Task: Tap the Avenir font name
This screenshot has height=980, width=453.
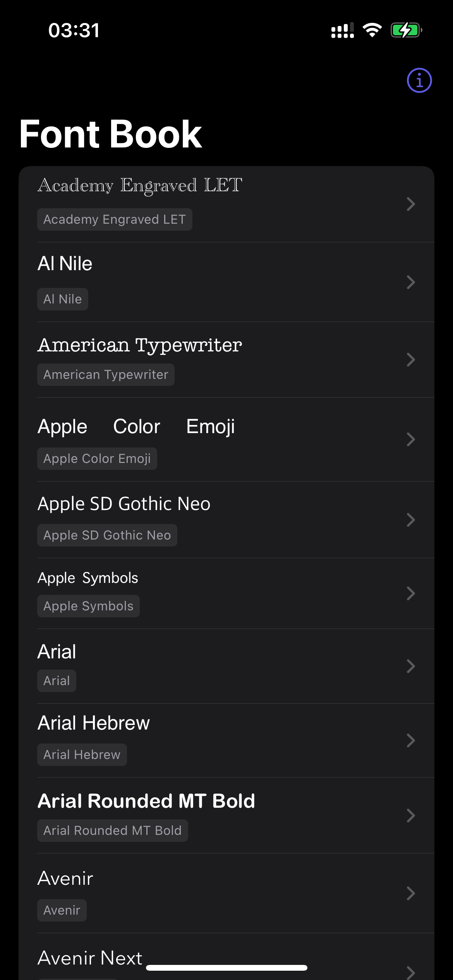Action: [x=65, y=879]
